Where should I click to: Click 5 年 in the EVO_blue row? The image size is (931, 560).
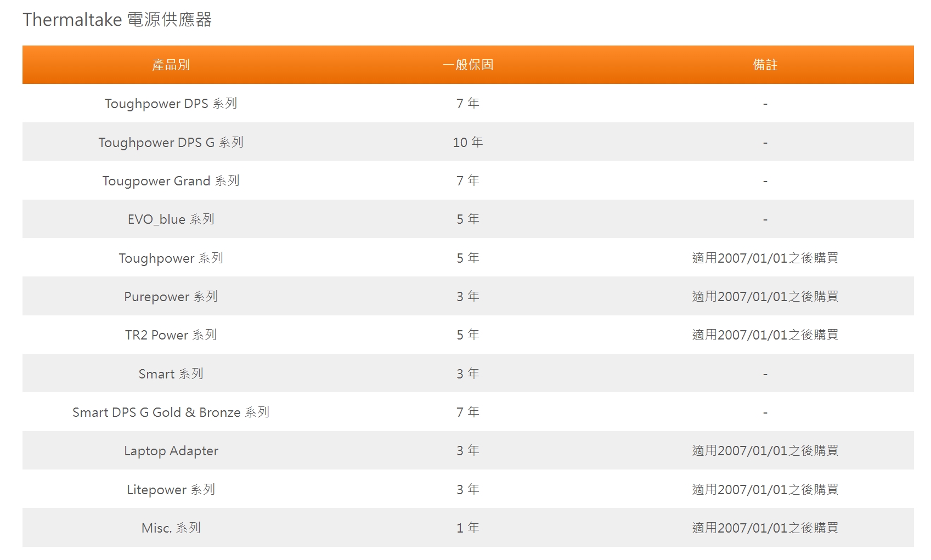pos(468,219)
